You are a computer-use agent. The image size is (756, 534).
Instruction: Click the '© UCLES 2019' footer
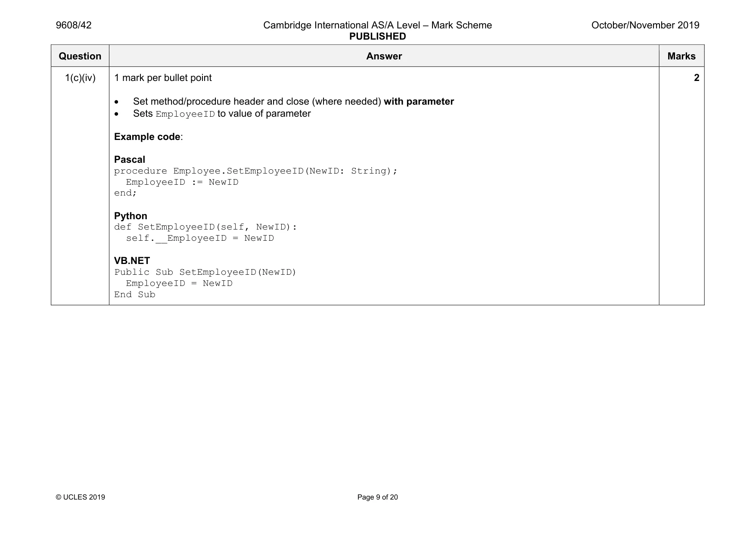tap(81, 497)
